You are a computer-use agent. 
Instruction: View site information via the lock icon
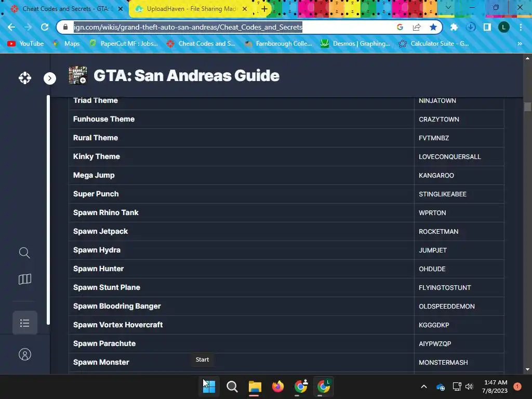pyautogui.click(x=65, y=27)
